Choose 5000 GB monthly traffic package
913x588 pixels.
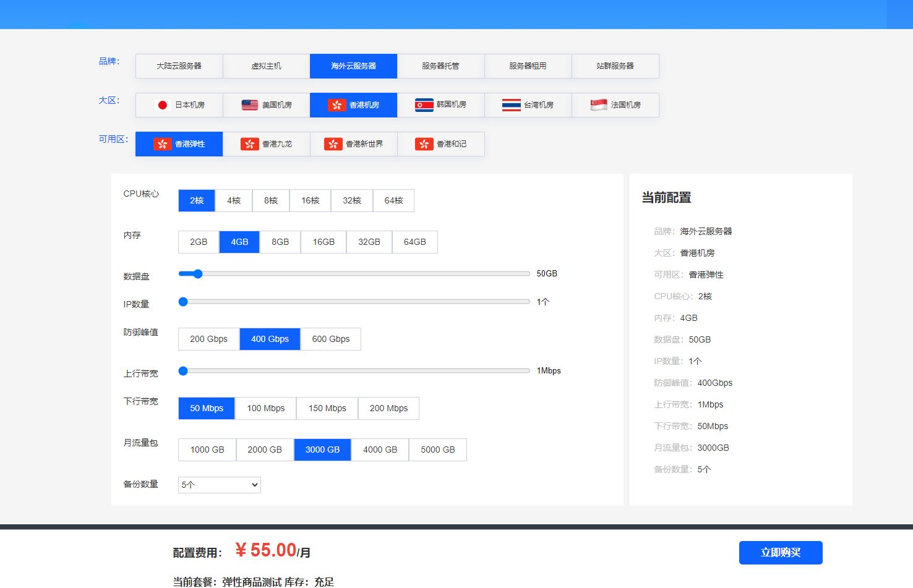[x=438, y=450]
